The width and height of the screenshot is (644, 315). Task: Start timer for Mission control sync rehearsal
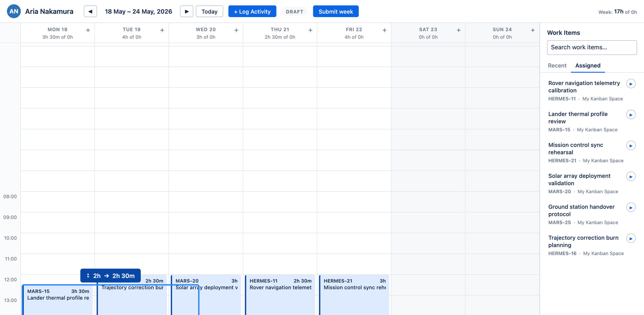pyautogui.click(x=631, y=146)
